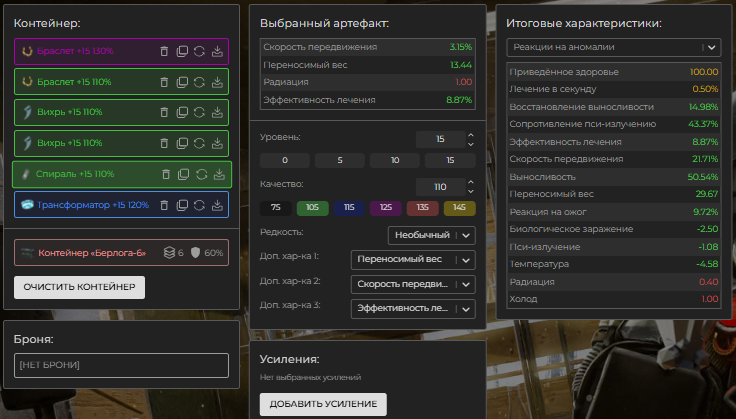Refresh the Спираль +15 110% artifact
This screenshot has width=736, height=419.
(201, 174)
